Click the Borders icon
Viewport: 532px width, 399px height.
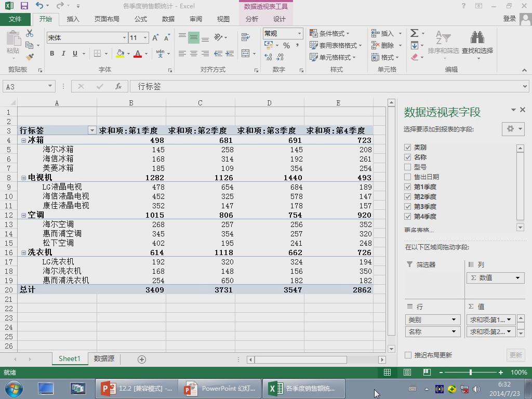pos(97,54)
